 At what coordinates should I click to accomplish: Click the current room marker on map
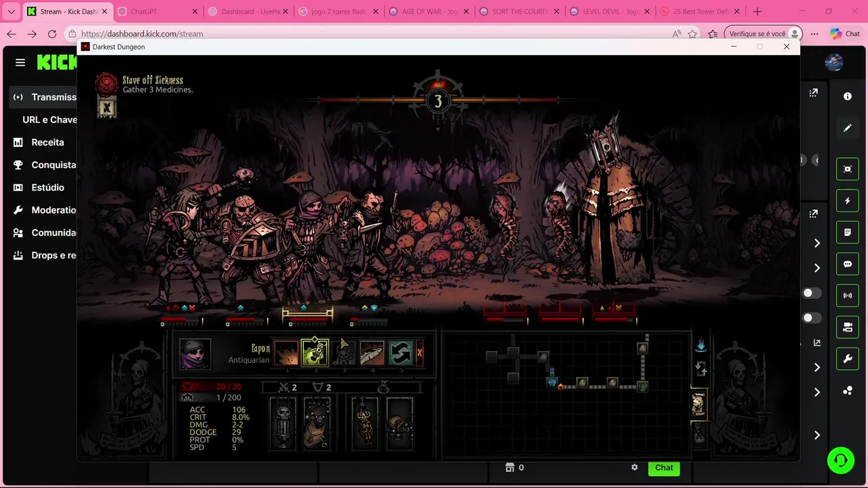click(552, 382)
